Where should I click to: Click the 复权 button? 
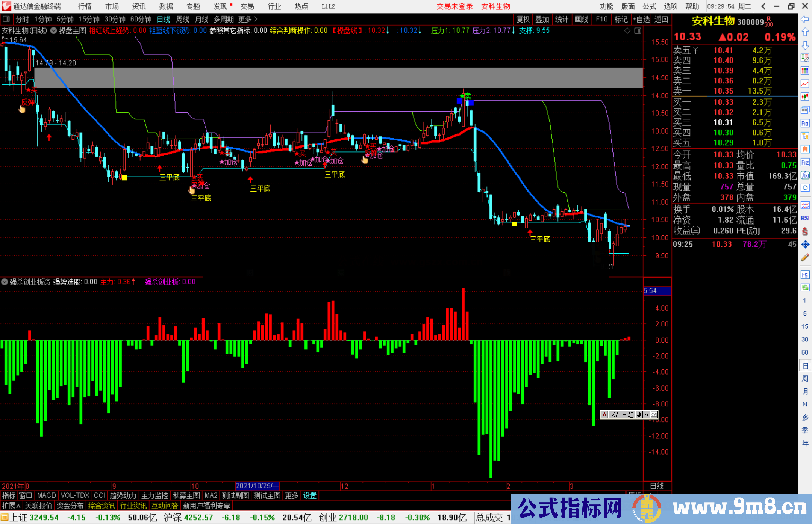click(x=523, y=19)
